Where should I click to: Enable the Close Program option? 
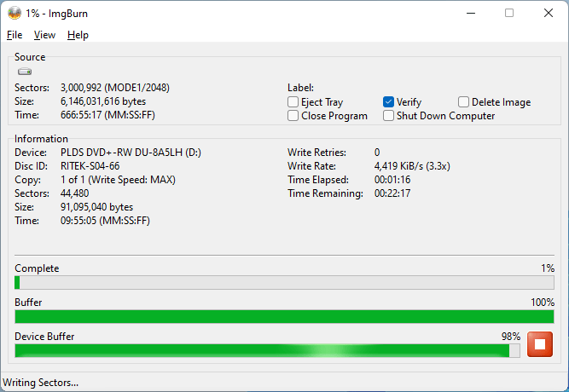point(293,116)
